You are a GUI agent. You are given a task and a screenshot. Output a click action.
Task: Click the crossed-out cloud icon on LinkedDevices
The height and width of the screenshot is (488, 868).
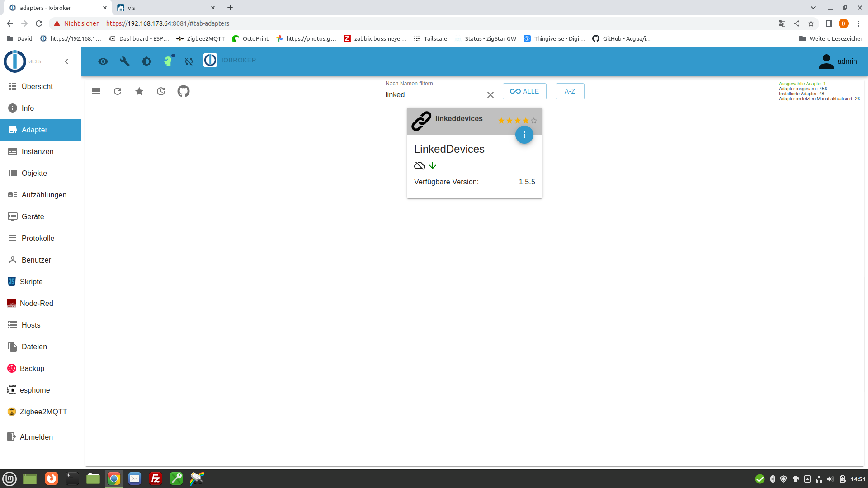(x=420, y=166)
